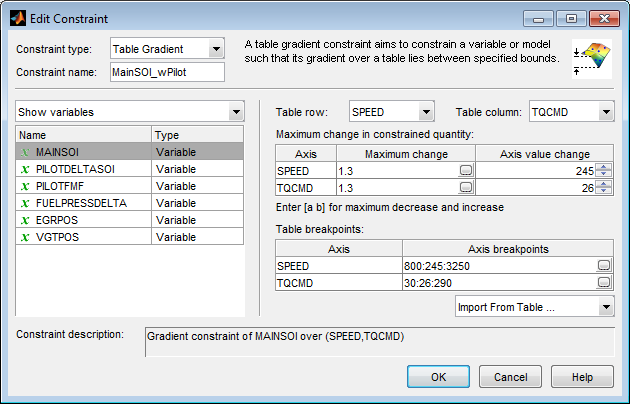
Task: Open the Import From Table dropdown
Action: (x=606, y=307)
